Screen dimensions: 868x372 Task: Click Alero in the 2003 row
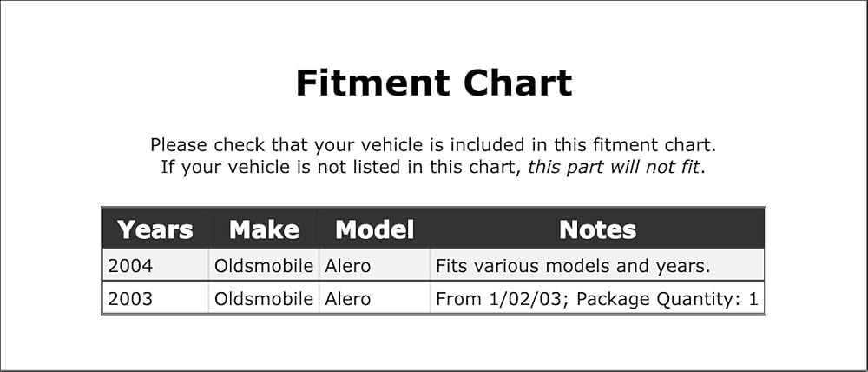click(x=347, y=299)
